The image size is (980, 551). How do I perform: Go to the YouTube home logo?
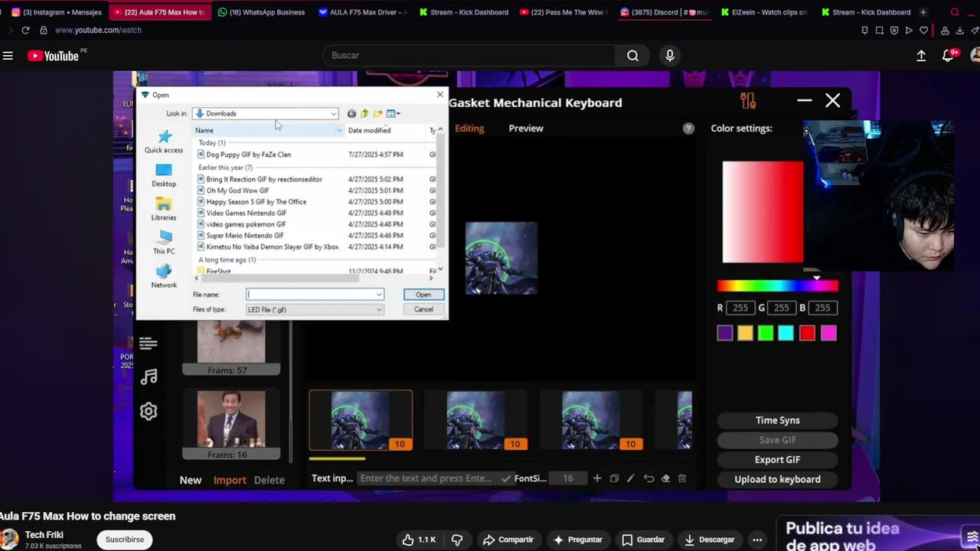point(54,56)
